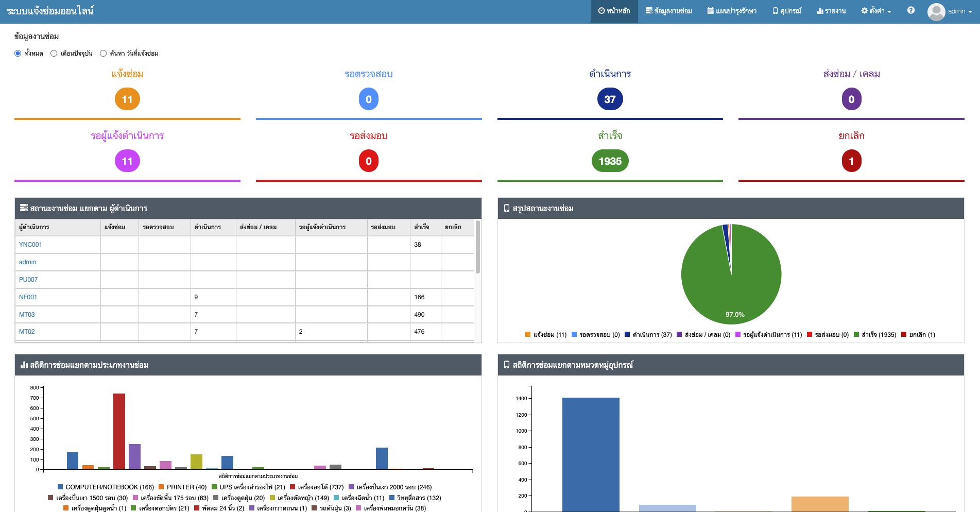Screen dimensions: 980x512
Task: Open the YNC001 operator link
Action: [x=30, y=245]
